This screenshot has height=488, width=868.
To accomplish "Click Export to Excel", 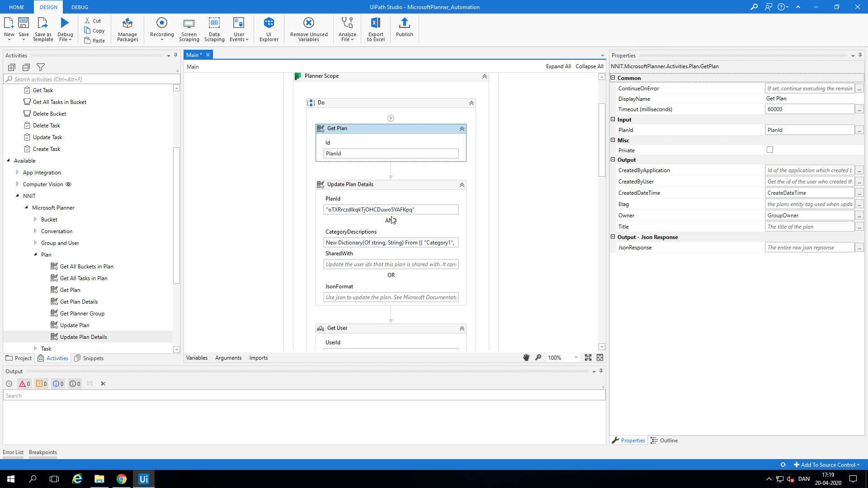I will 376,29.
